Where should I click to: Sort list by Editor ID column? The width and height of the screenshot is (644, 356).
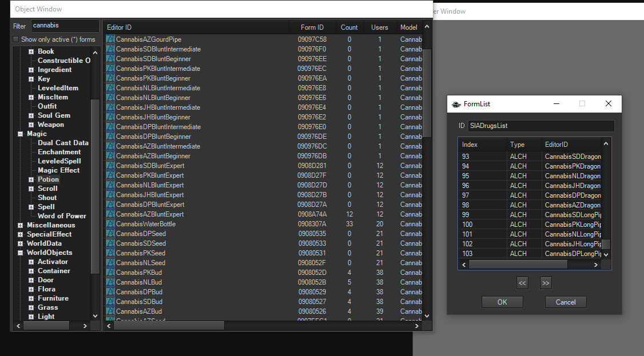(196, 27)
